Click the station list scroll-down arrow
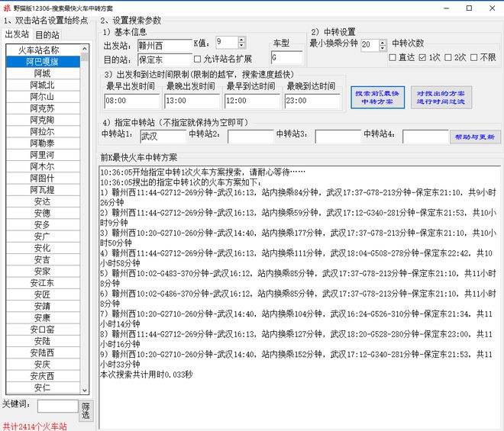This screenshot has width=504, height=431. pyautogui.click(x=85, y=391)
